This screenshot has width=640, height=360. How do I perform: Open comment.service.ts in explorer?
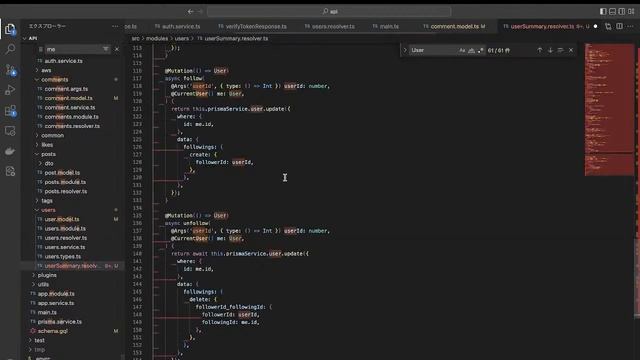(x=70, y=107)
